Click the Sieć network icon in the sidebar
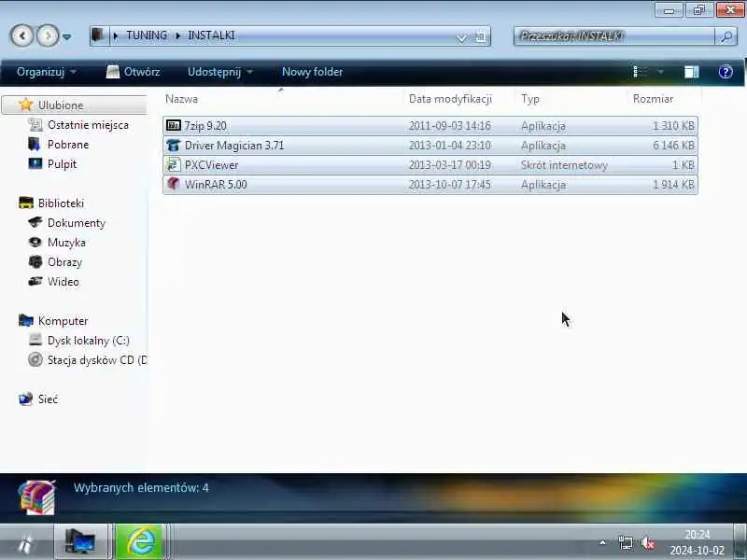The width and height of the screenshot is (747, 560). pyautogui.click(x=26, y=399)
